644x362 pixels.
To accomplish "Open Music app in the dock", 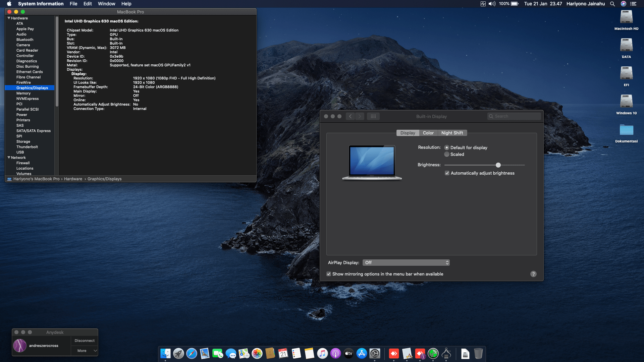I will (x=322, y=353).
